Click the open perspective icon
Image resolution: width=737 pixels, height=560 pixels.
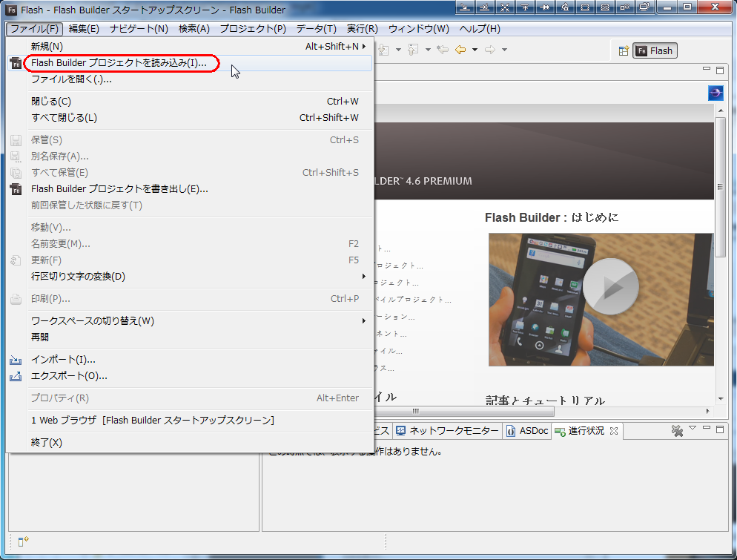coord(624,50)
